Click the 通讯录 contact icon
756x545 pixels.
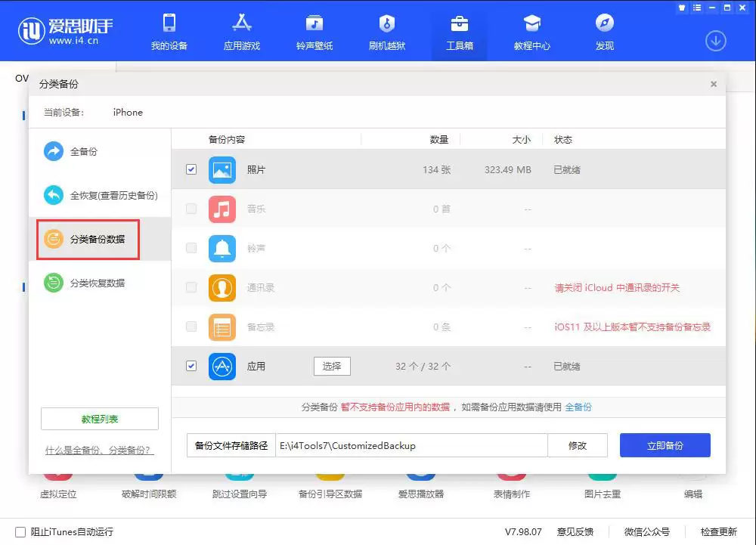coord(222,288)
